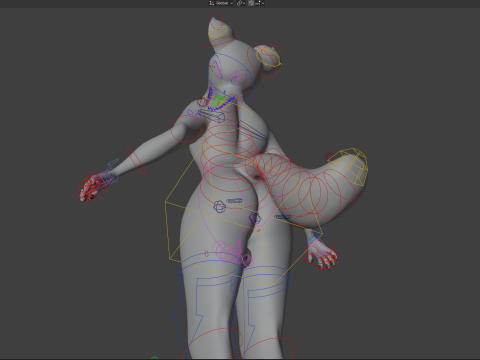Open the Global transform orientation dropdown
The width and height of the screenshot is (480, 360).
[x=221, y=3]
